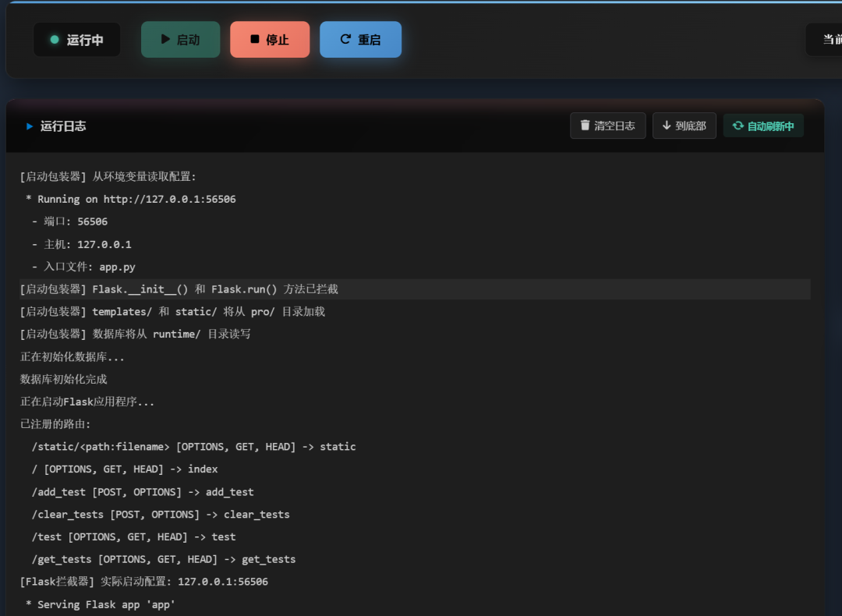Click the 清空日志 clear log button
This screenshot has width=842, height=616.
608,126
